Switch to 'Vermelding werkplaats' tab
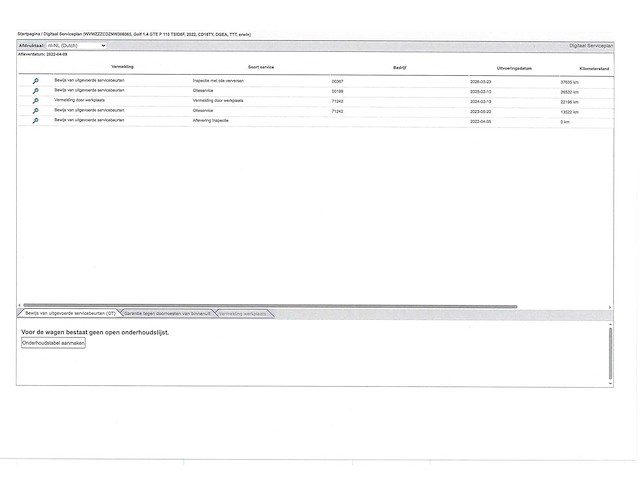Viewport: 640px width, 480px height. (242, 314)
